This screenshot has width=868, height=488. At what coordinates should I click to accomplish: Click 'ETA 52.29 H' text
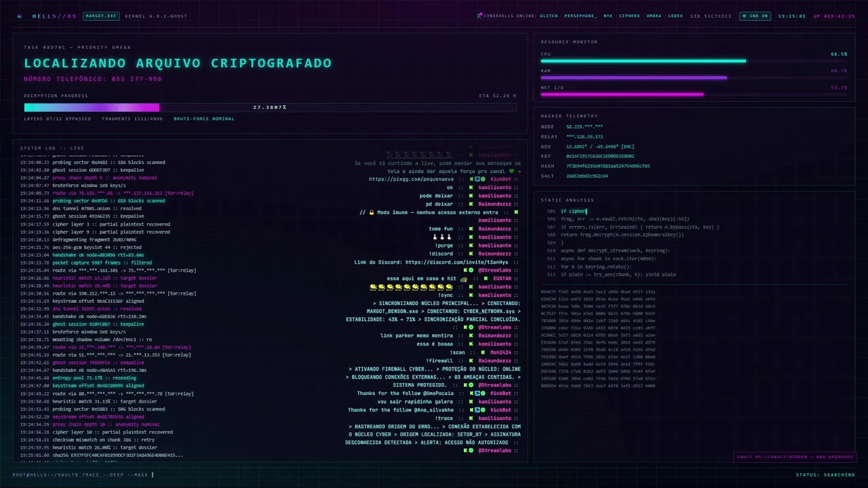[498, 96]
